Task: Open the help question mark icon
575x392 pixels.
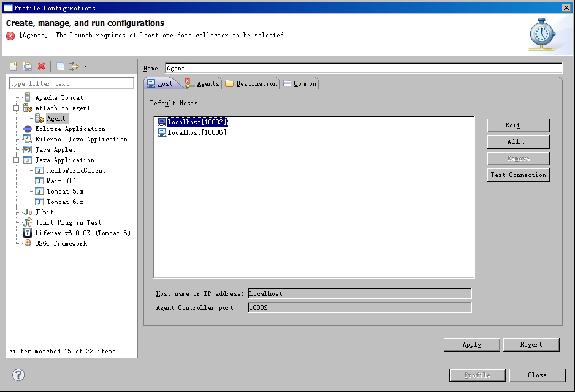Action: coord(18,375)
